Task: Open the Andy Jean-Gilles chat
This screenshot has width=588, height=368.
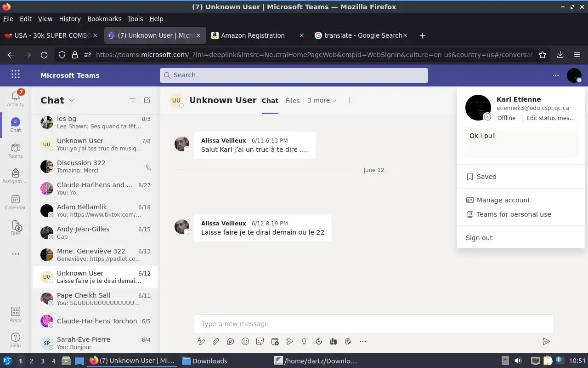Action: [95, 233]
